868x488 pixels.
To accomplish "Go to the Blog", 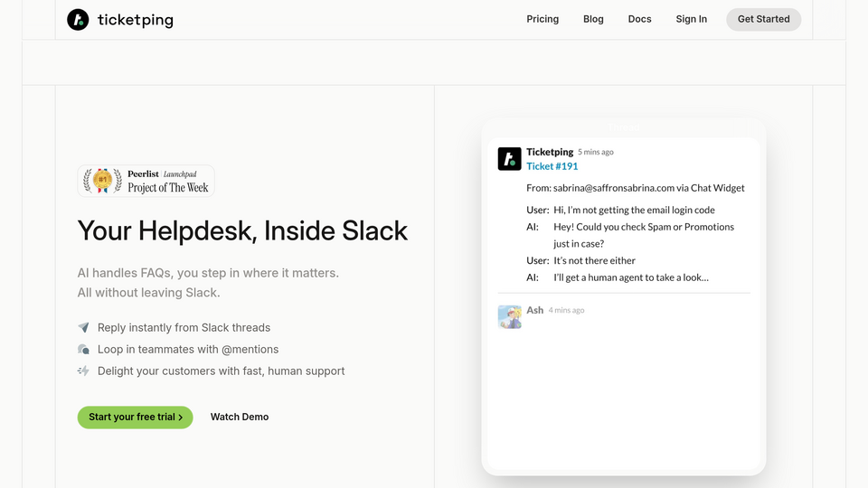I will click(593, 19).
